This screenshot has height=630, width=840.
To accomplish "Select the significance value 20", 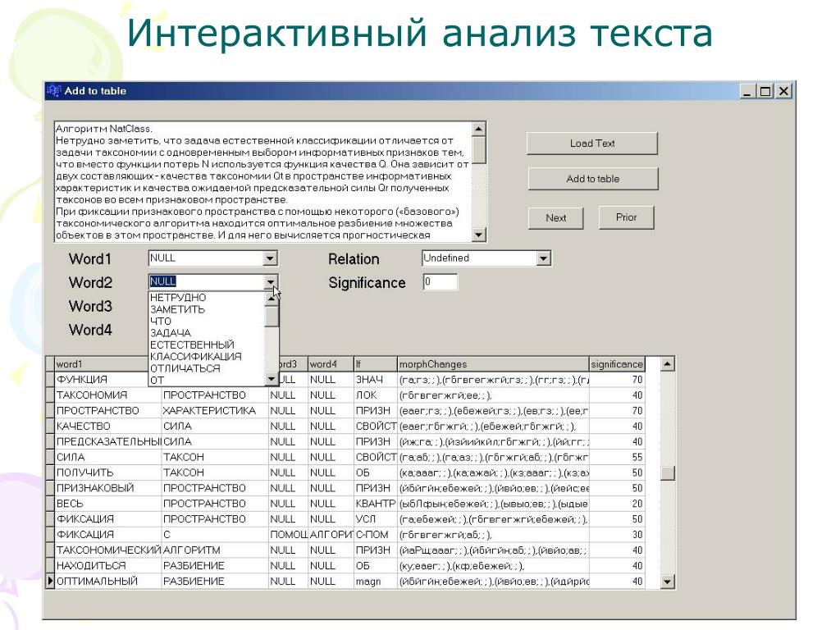I will point(617,504).
